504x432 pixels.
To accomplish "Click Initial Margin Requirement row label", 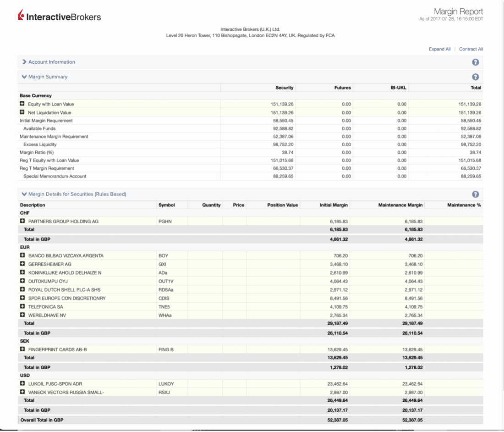I will tap(46, 121).
